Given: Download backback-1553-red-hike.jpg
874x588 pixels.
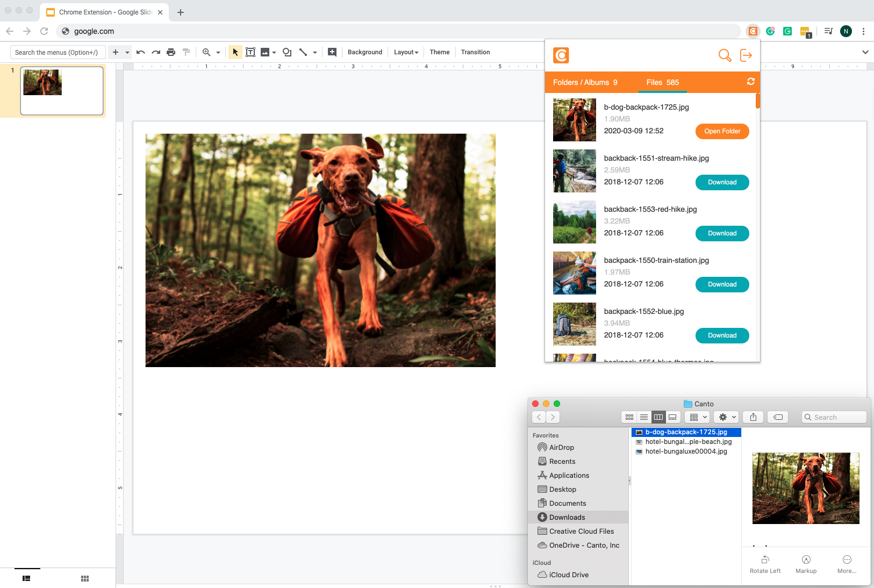Looking at the screenshot, I should pos(722,233).
